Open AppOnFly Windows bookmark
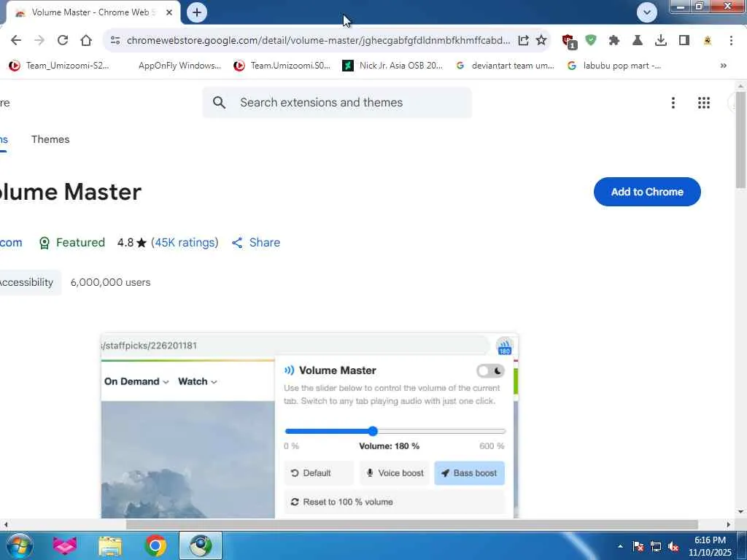The width and height of the screenshot is (747, 560). pyautogui.click(x=179, y=66)
